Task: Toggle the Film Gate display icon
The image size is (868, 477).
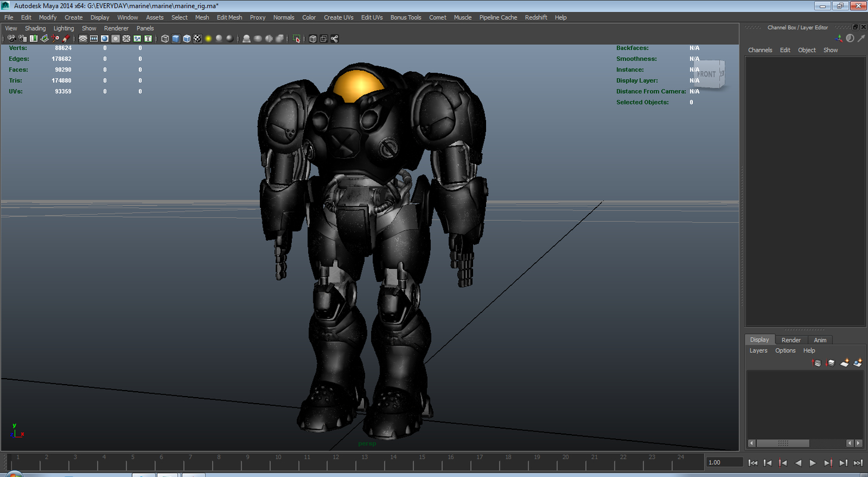Action: coord(94,39)
